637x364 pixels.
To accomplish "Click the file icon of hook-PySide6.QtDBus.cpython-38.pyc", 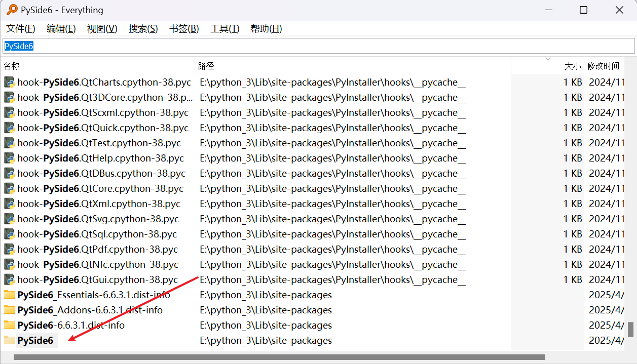I will [x=9, y=173].
